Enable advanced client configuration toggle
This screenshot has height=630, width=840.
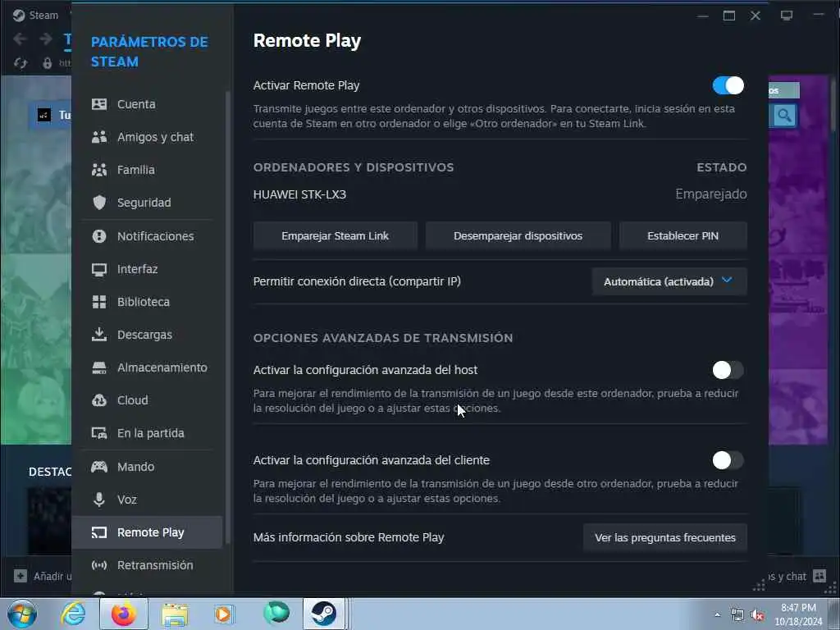click(x=728, y=460)
